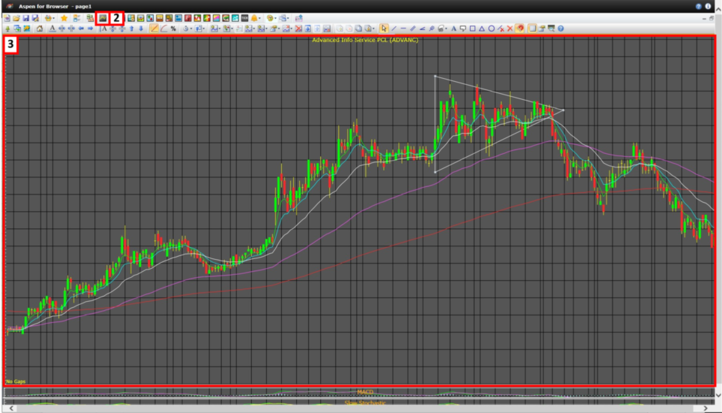Screen dimensions: 722x413
Task: Click the home icon in the second toolbar row
Action: point(39,28)
